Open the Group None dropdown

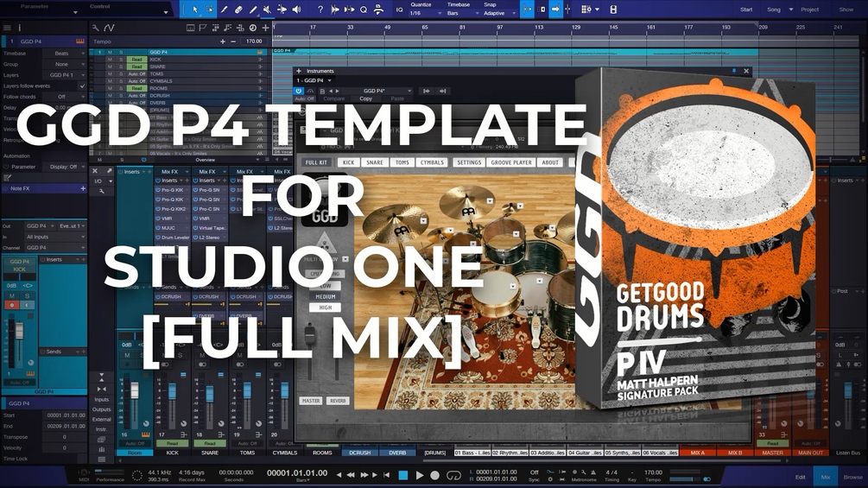tap(66, 64)
